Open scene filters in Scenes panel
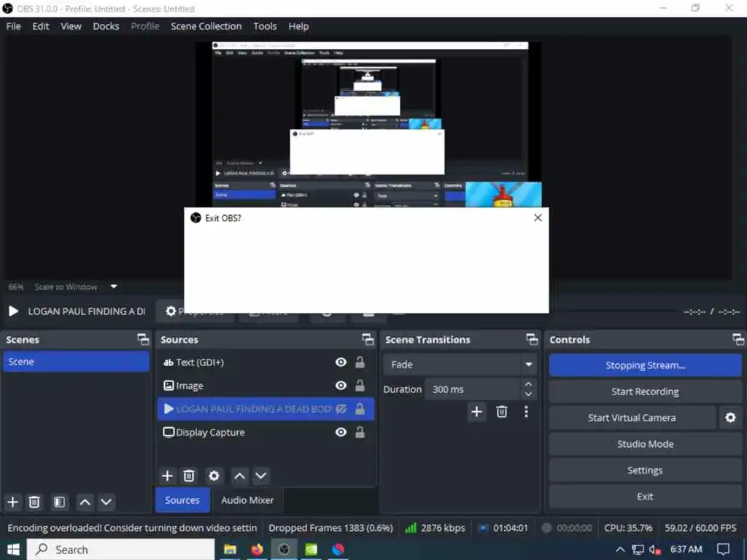 coord(59,502)
